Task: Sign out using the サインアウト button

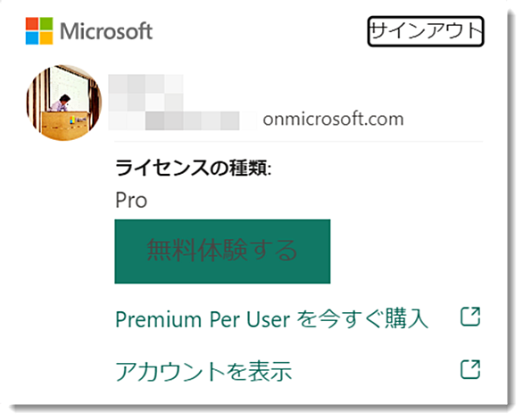Action: pos(426,31)
